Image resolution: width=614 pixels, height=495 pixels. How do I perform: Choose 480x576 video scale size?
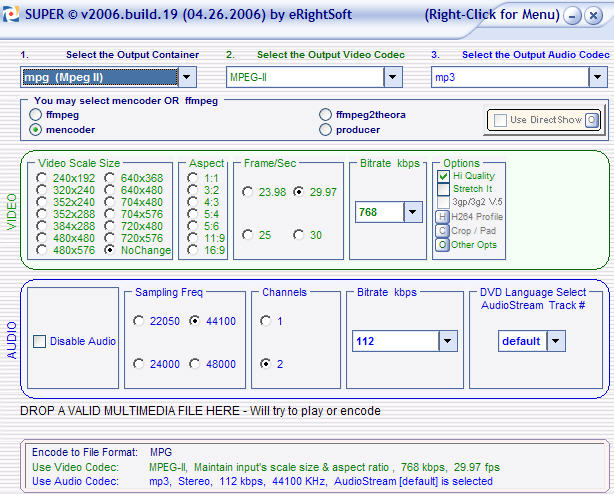coord(42,250)
